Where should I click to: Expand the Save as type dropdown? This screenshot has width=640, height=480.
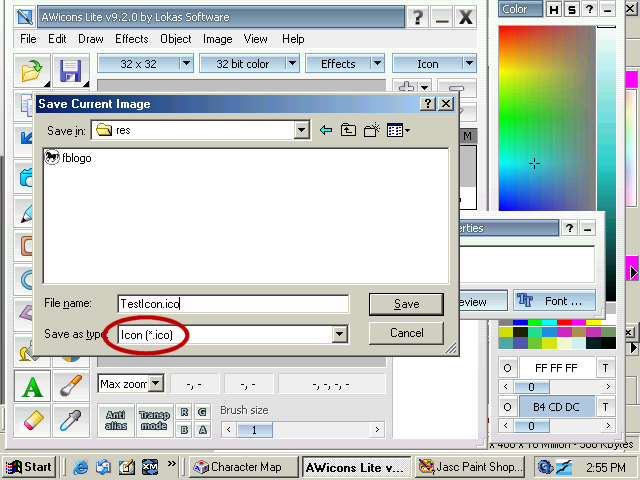pos(340,335)
